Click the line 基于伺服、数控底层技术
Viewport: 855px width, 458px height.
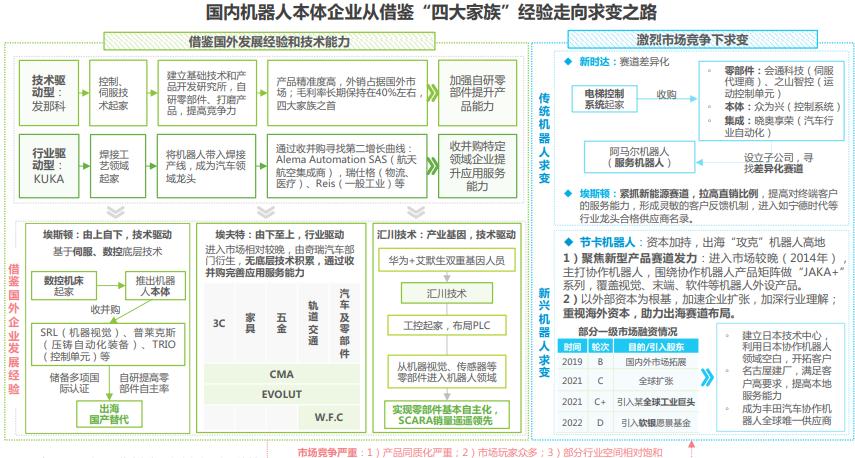(x=107, y=251)
